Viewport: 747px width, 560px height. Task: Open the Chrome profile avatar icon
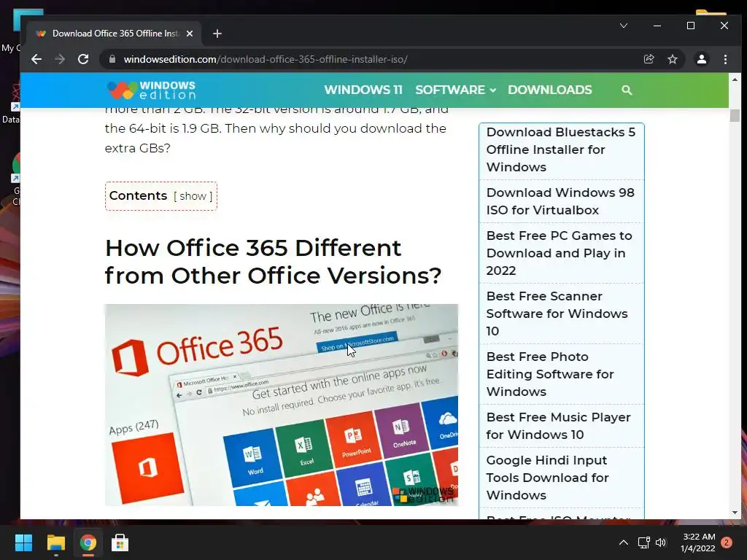tap(701, 59)
